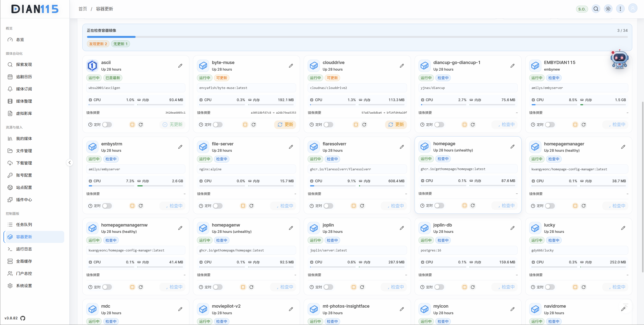Update the clouddrive container
This screenshot has height=325, width=644.
396,124
